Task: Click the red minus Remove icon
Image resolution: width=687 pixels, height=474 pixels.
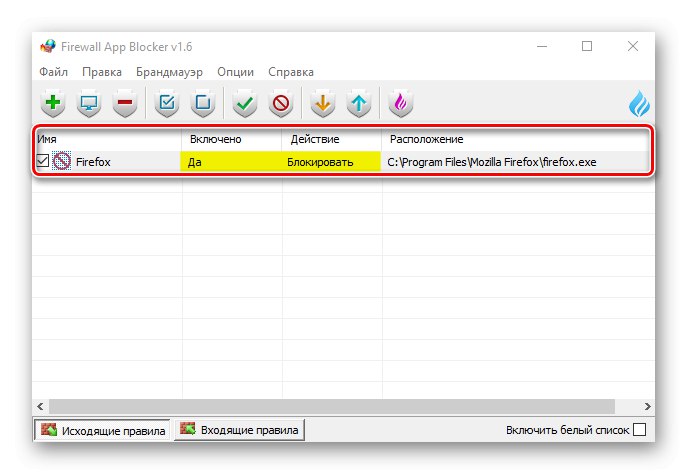Action: click(x=125, y=103)
